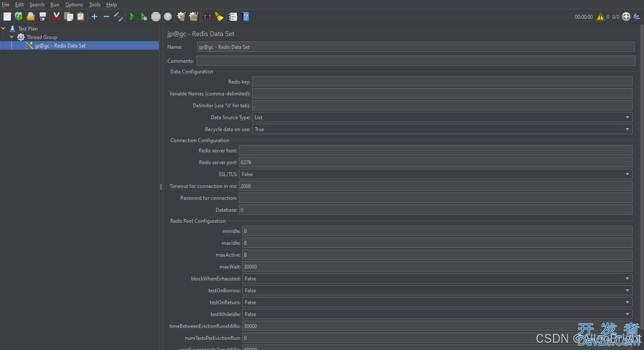
Task: Open the Templates toolbar icon
Action: click(x=19, y=17)
